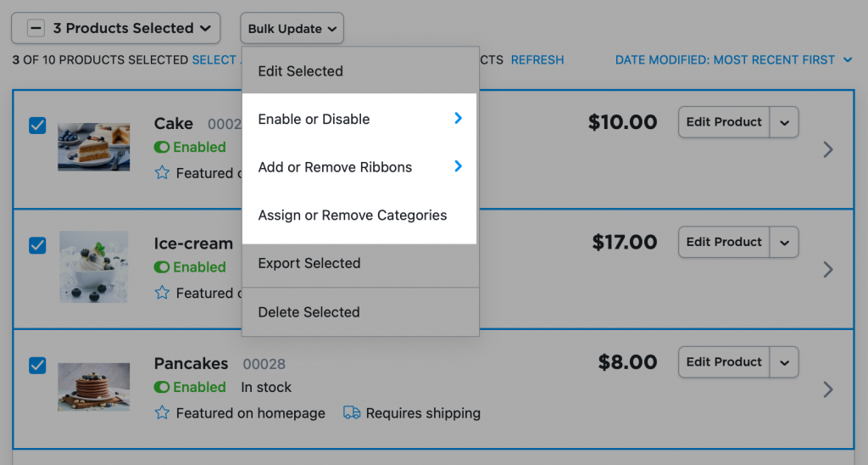This screenshot has width=868, height=465.
Task: Click the star icon on Ice-cream row
Action: point(162,293)
